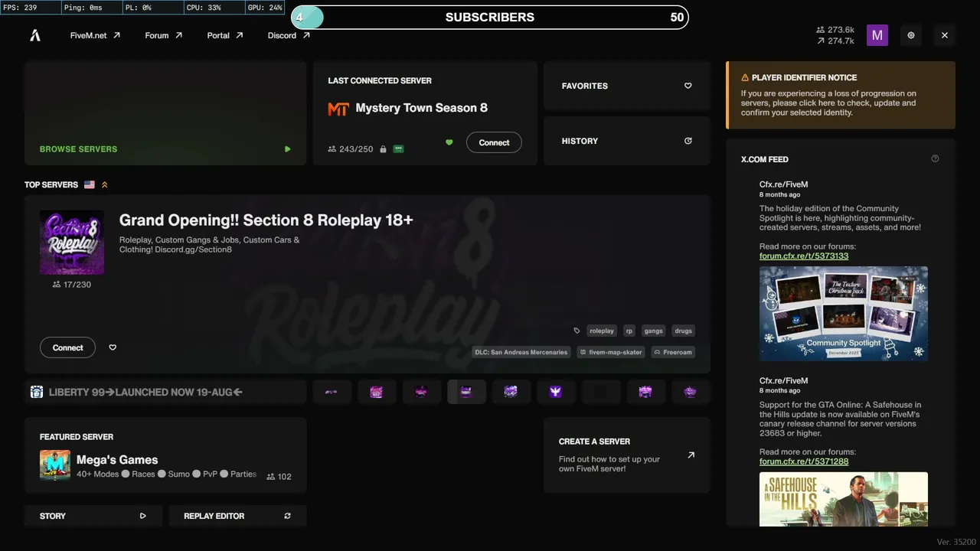Viewport: 980px width, 551px height.
Task: Click the US flag next to Top Servers
Action: click(90, 184)
